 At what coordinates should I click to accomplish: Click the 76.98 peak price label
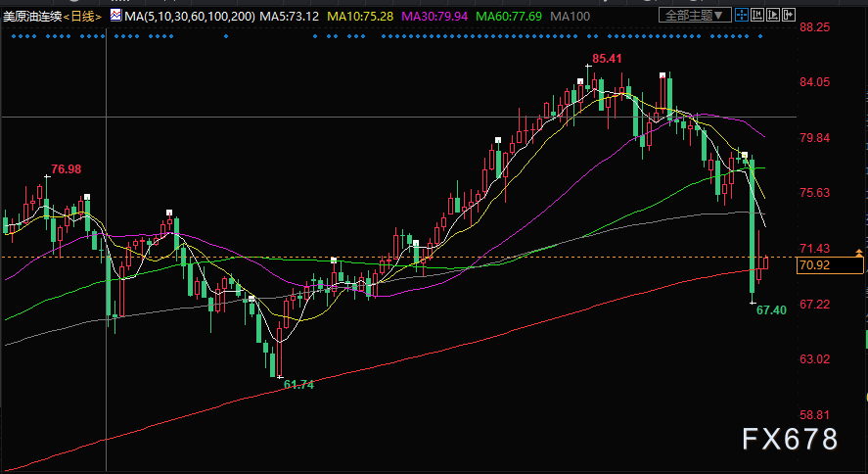(66, 168)
